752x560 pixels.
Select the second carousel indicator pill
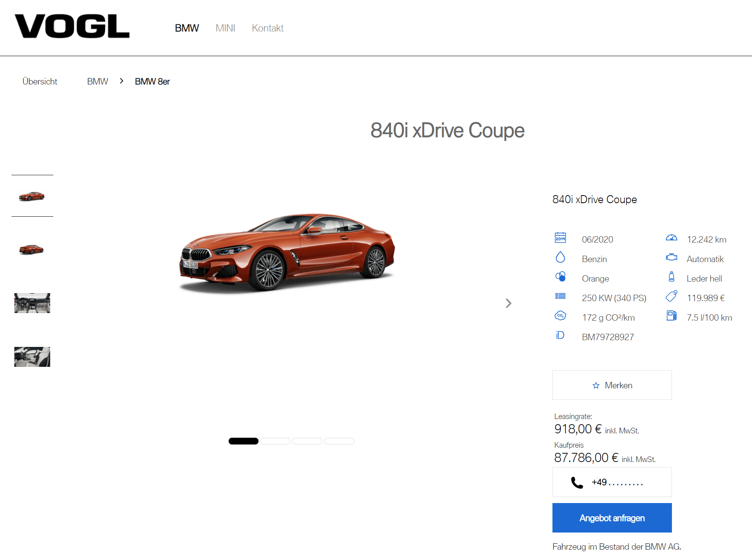point(275,441)
